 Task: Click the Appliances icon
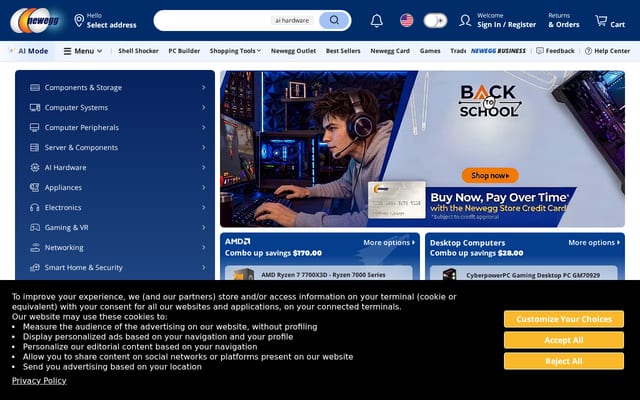(x=35, y=187)
